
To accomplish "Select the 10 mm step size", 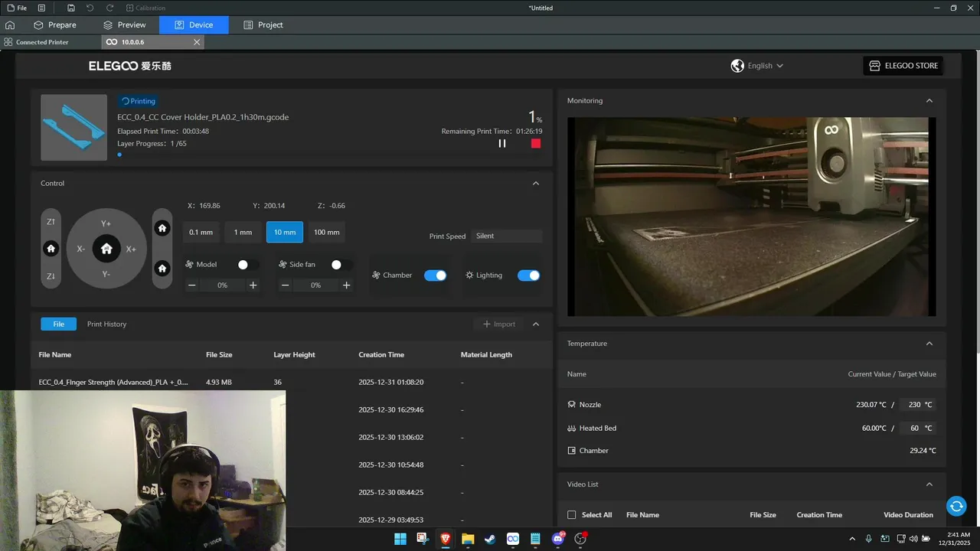I will coord(285,232).
